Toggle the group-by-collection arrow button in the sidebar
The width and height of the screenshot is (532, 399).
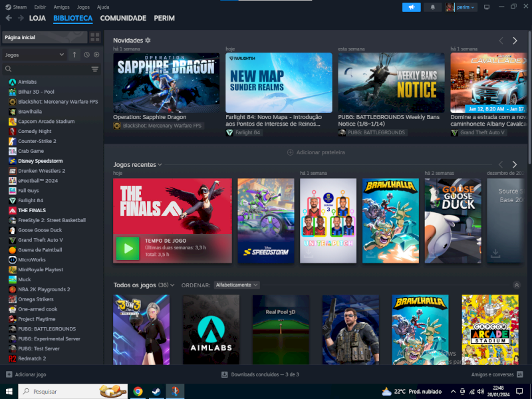coord(74,55)
